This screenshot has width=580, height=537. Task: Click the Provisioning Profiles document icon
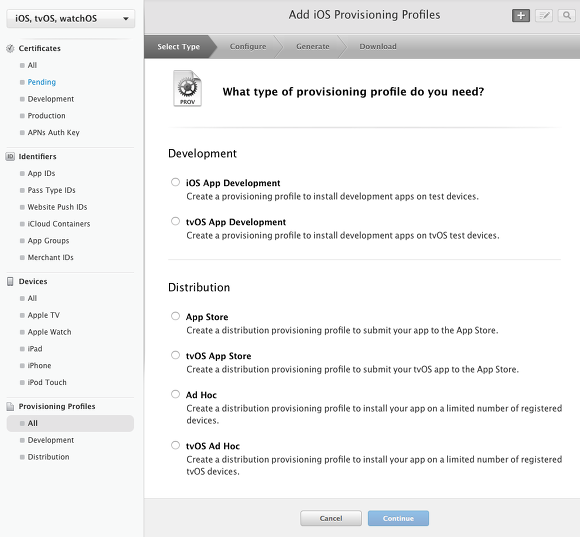pos(10,406)
